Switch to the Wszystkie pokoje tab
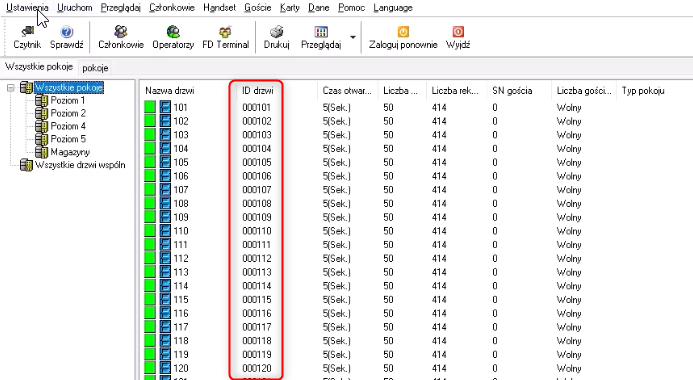This screenshot has width=693, height=380. 39,67
